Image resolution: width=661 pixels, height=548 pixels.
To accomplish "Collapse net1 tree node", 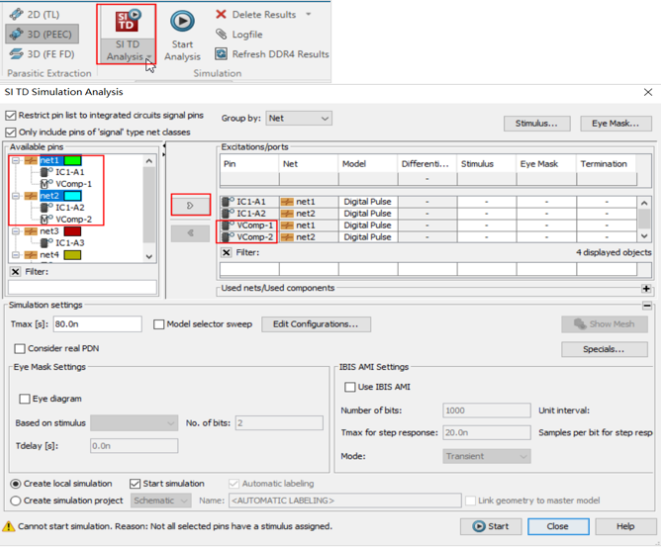I will (16, 161).
